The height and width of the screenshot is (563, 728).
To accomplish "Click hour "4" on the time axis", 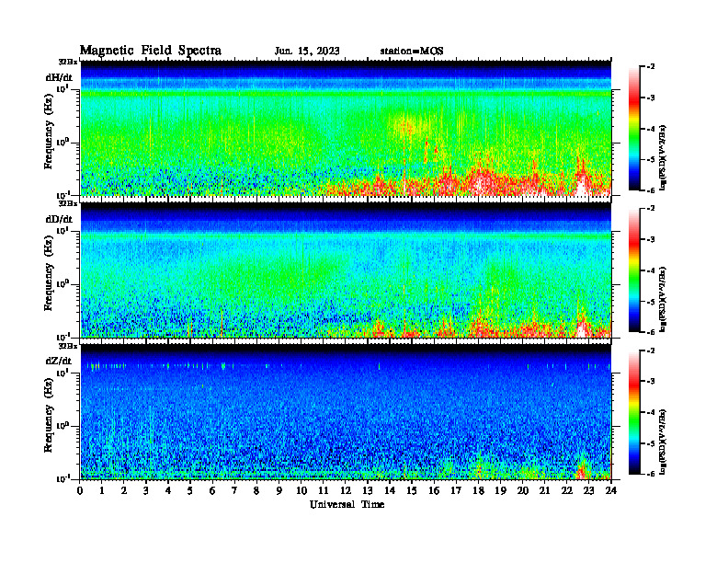I will pyautogui.click(x=168, y=490).
